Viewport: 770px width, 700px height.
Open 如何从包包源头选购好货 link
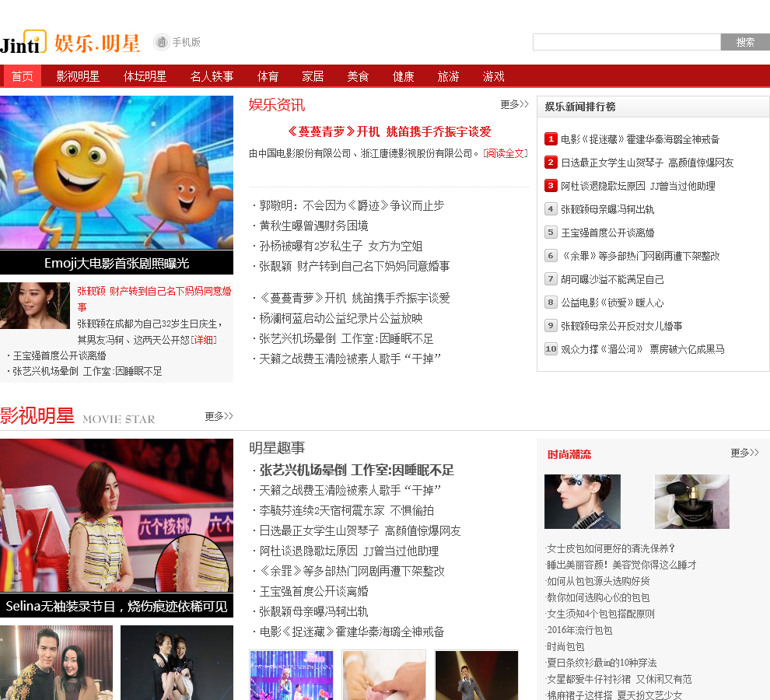click(x=598, y=581)
